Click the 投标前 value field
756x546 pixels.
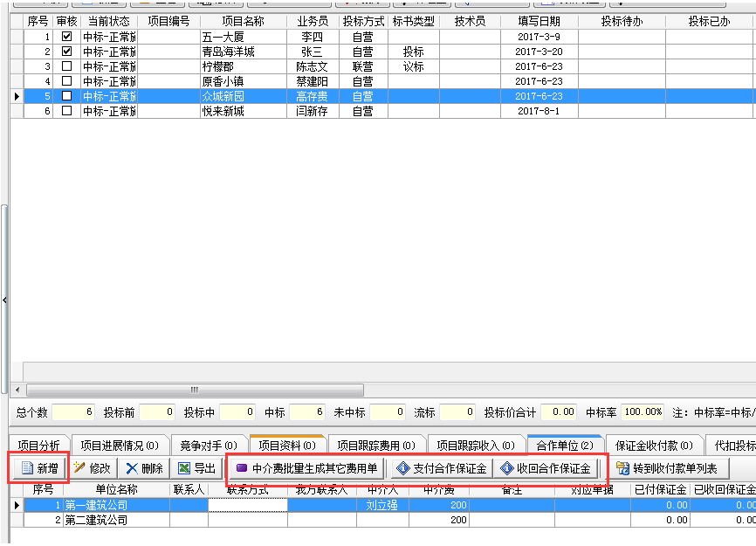[x=156, y=412]
